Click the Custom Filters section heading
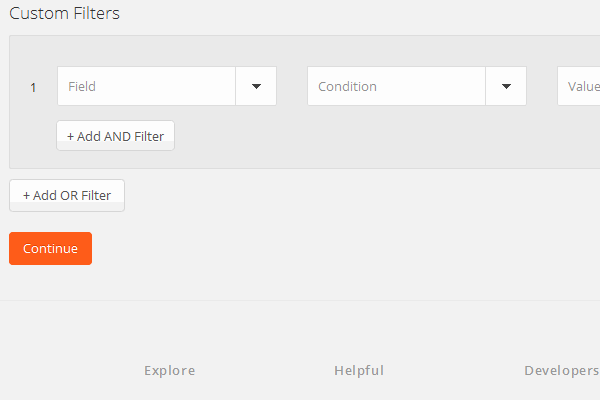 tap(64, 15)
